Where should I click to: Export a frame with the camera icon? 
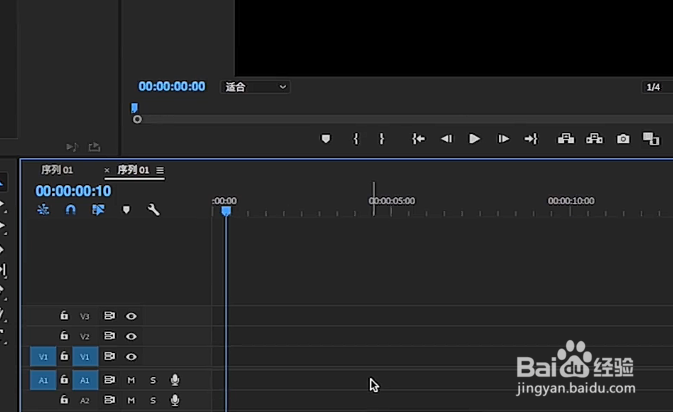623,139
